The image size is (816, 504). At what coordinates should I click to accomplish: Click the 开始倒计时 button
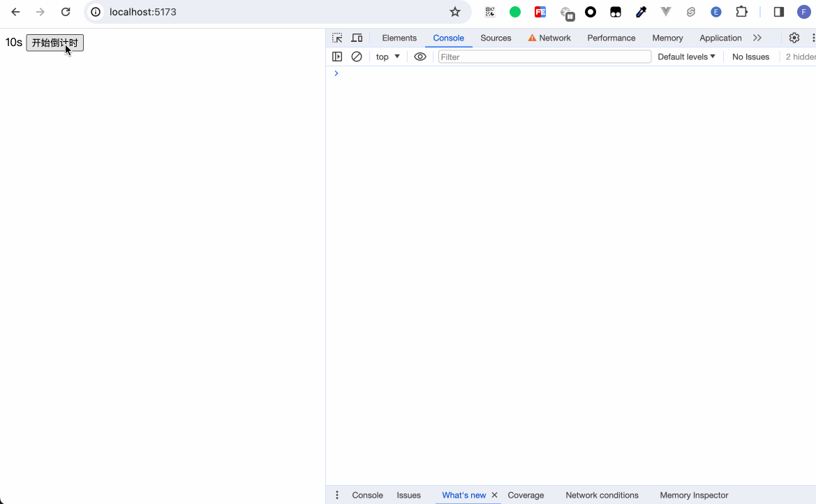click(x=54, y=43)
